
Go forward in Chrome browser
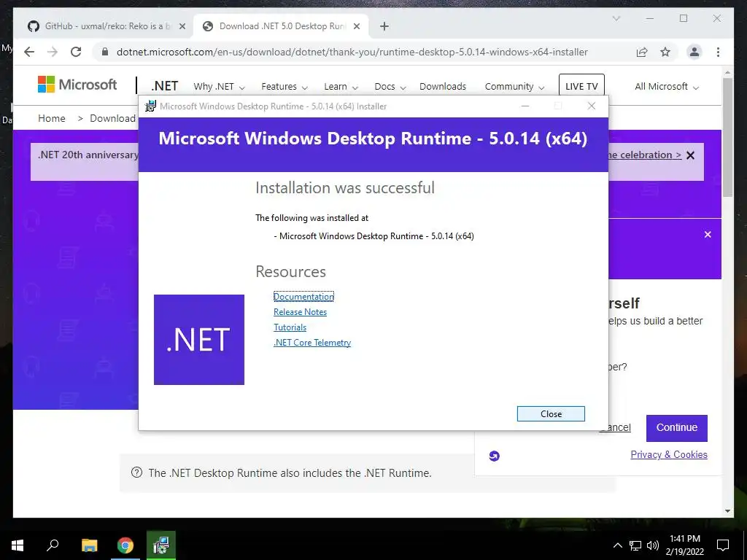53,52
